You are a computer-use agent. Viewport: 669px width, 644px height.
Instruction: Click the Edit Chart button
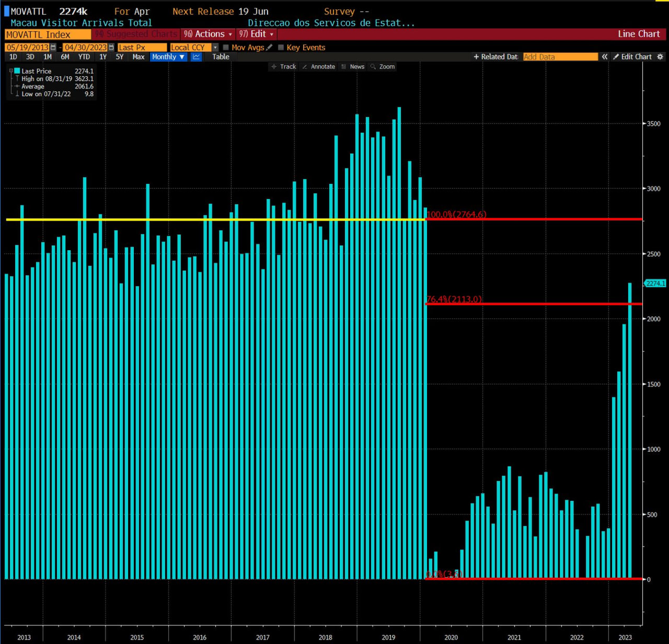[632, 57]
